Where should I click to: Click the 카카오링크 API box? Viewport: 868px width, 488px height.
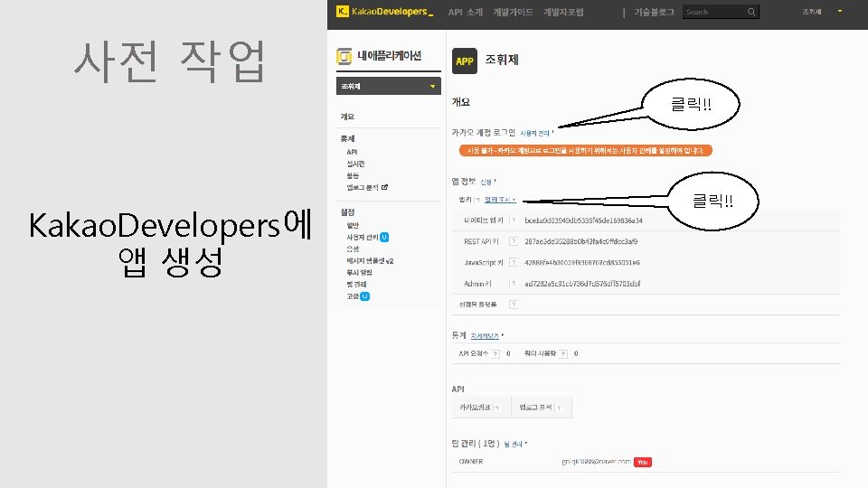482,408
